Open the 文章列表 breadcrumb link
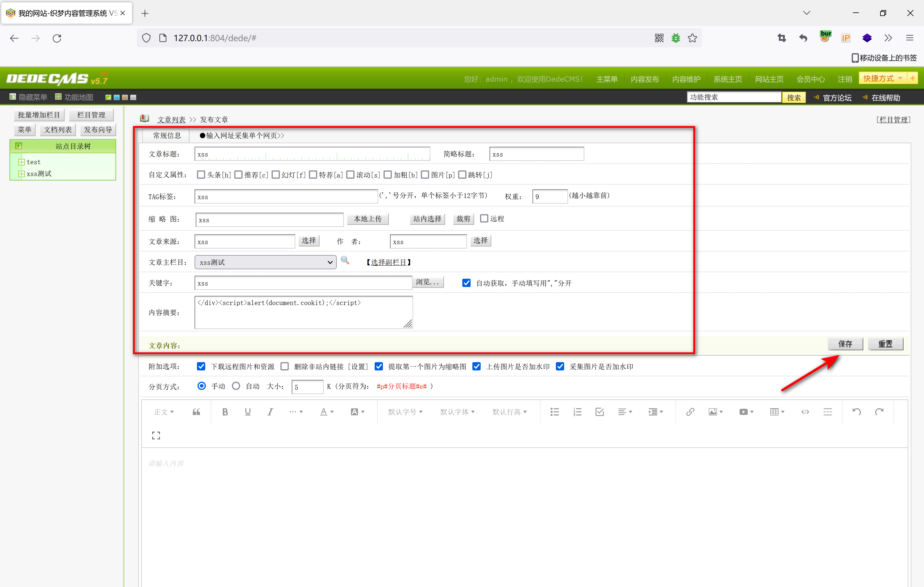 (171, 120)
